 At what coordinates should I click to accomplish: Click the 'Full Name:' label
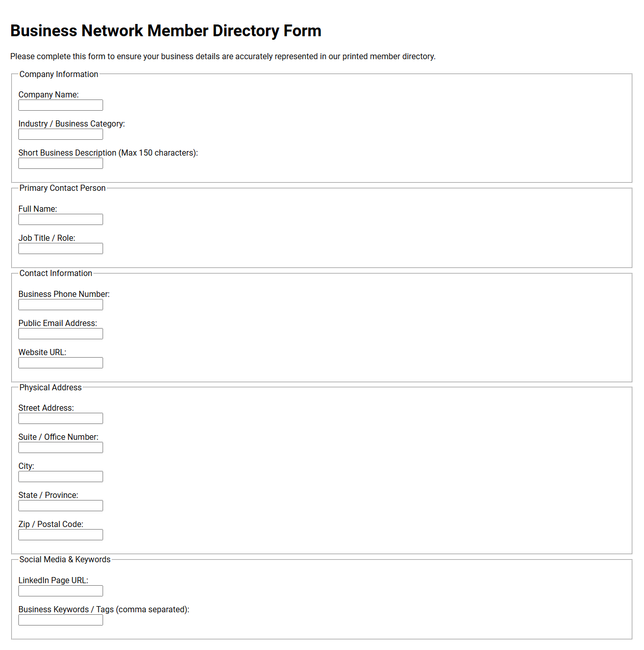click(38, 209)
